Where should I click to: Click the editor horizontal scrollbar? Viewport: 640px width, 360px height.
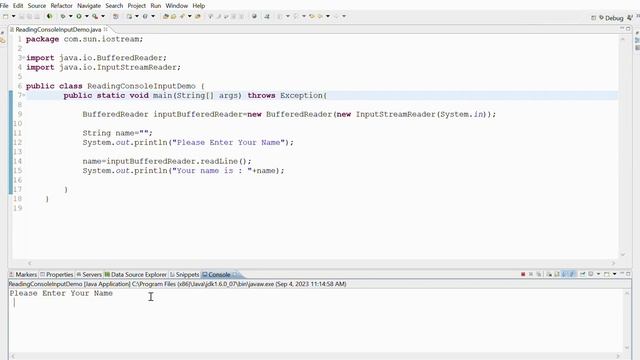point(321,263)
